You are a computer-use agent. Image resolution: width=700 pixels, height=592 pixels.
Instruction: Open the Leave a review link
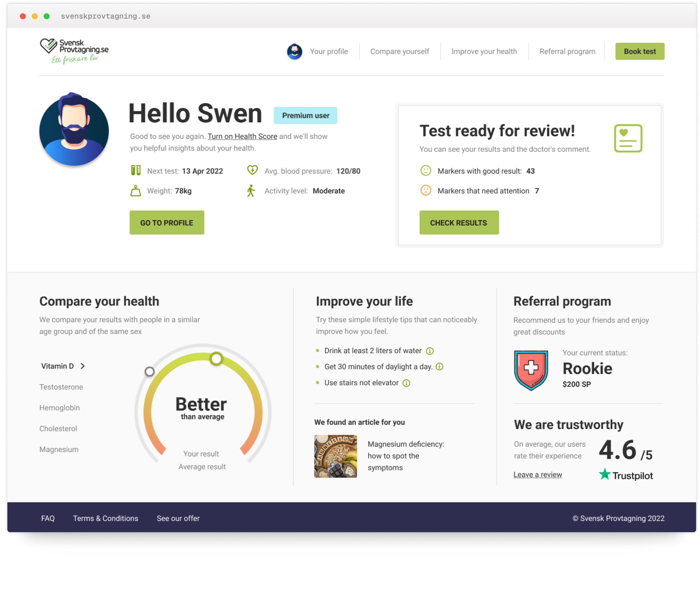[x=538, y=474]
